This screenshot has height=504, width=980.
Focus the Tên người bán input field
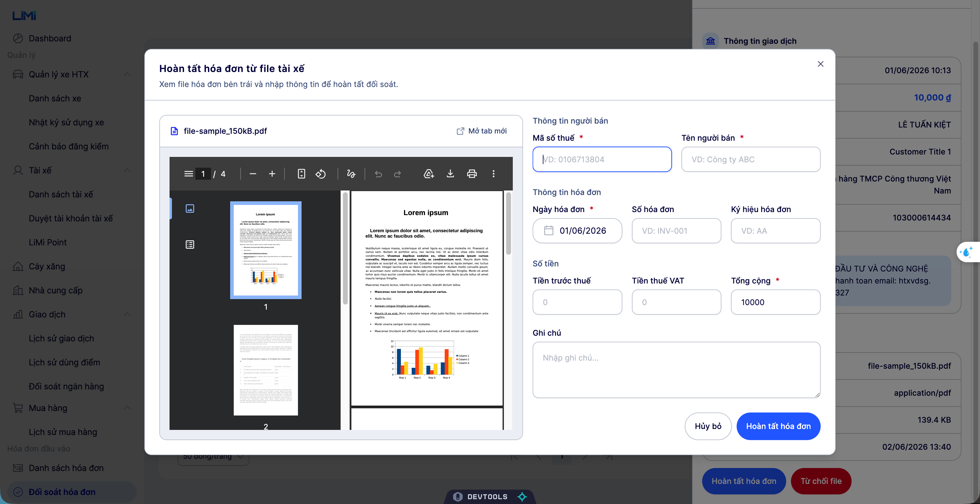(x=750, y=159)
